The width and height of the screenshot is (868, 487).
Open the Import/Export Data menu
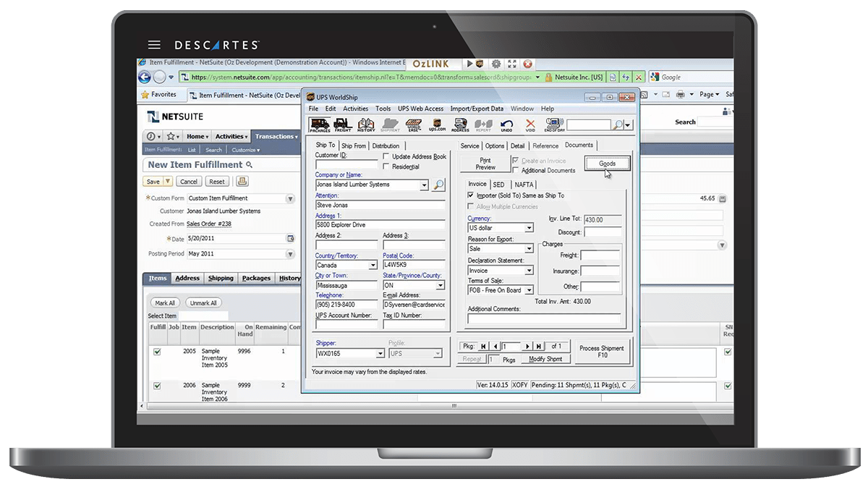pyautogui.click(x=477, y=109)
